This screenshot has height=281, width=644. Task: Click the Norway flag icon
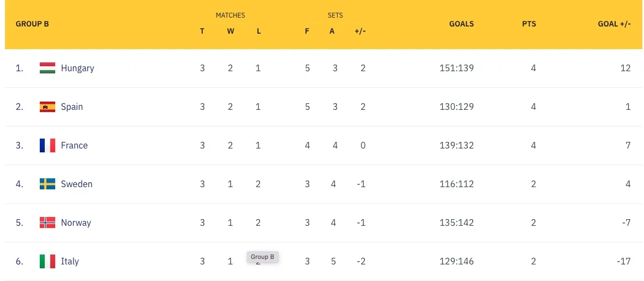pos(47,223)
